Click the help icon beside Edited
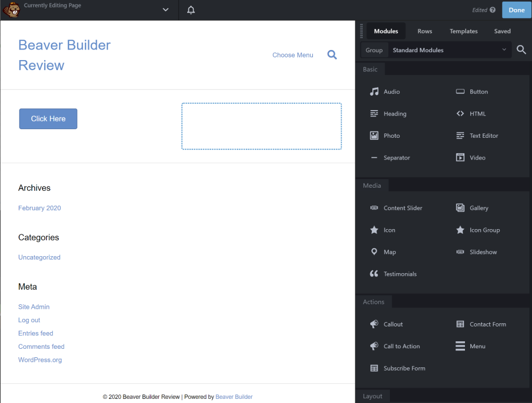The height and width of the screenshot is (403, 532). coord(493,10)
